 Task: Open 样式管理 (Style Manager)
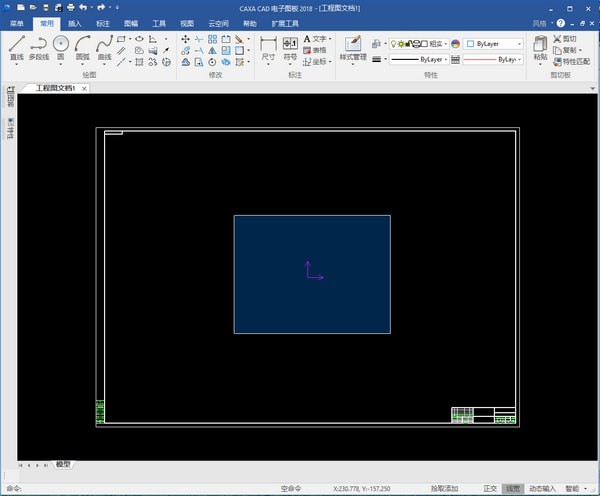[352, 48]
